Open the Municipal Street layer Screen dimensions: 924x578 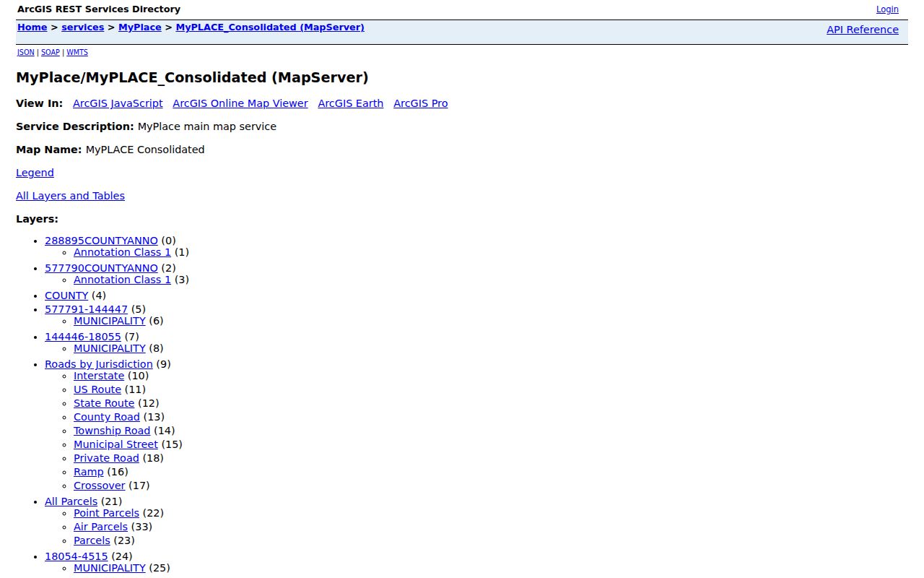[x=115, y=444]
